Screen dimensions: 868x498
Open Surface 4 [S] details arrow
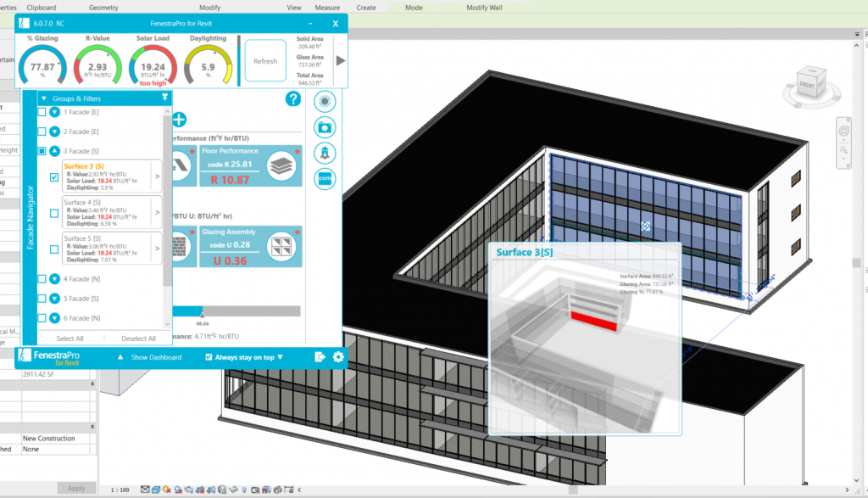tap(157, 212)
